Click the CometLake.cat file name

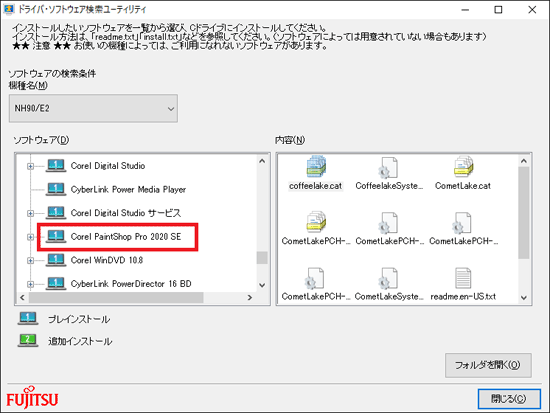pos(463,186)
